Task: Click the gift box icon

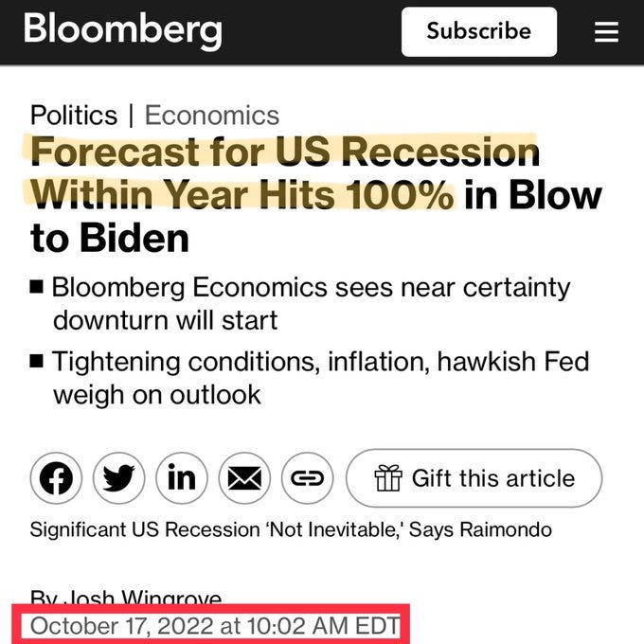Action: click(x=388, y=478)
